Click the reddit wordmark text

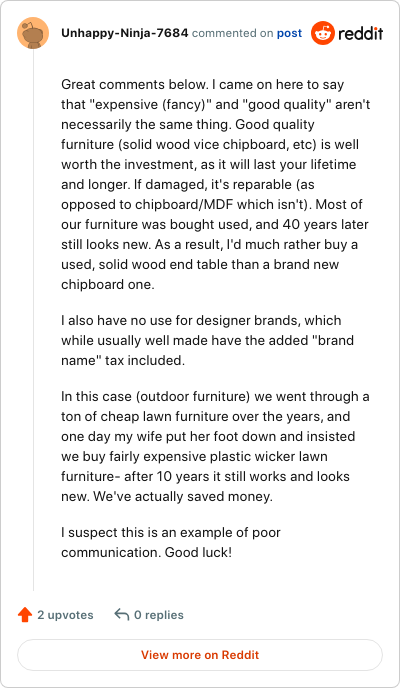point(361,33)
